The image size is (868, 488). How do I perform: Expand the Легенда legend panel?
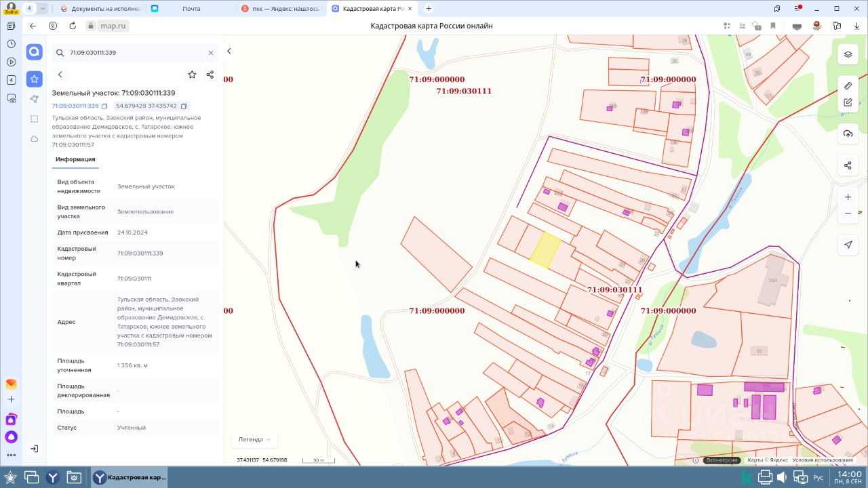coord(254,439)
